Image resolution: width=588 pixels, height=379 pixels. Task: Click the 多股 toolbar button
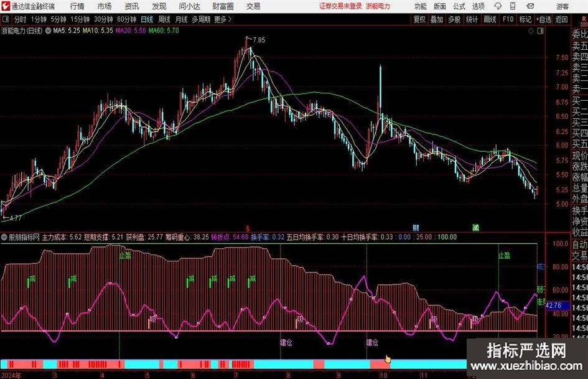[454, 19]
